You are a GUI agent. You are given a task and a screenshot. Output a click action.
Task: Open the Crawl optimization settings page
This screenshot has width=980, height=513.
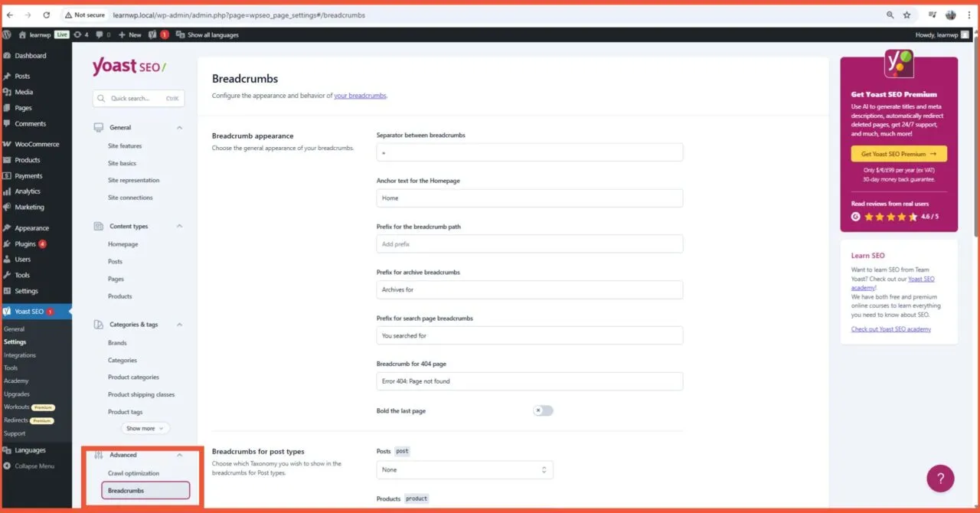coord(134,472)
